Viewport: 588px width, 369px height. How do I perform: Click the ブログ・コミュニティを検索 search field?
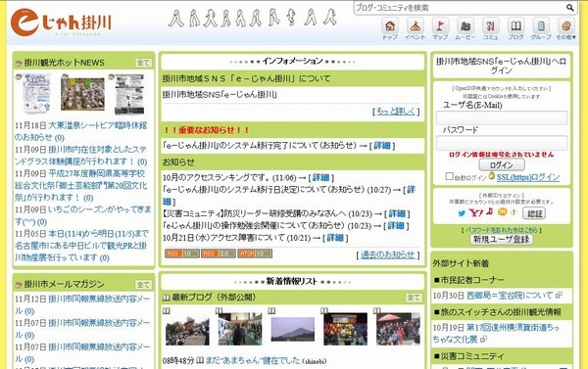pos(460,8)
